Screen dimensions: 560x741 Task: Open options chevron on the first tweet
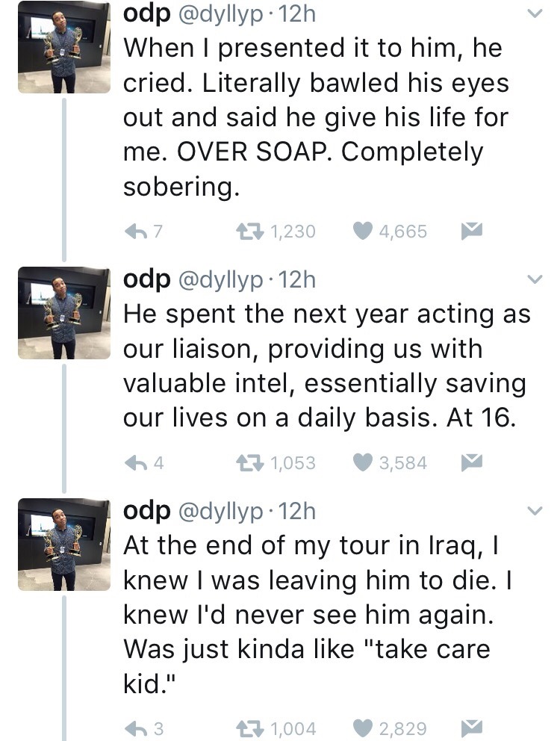pos(535,15)
